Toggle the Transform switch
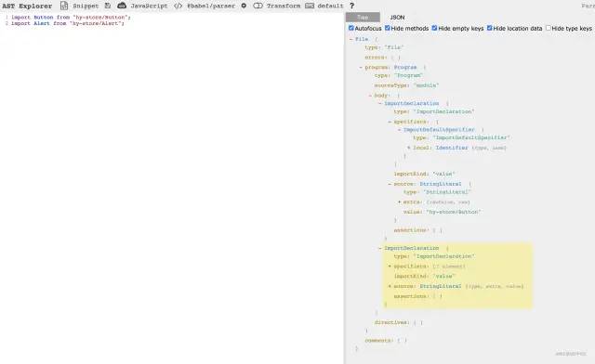The image size is (595, 364). coord(258,6)
